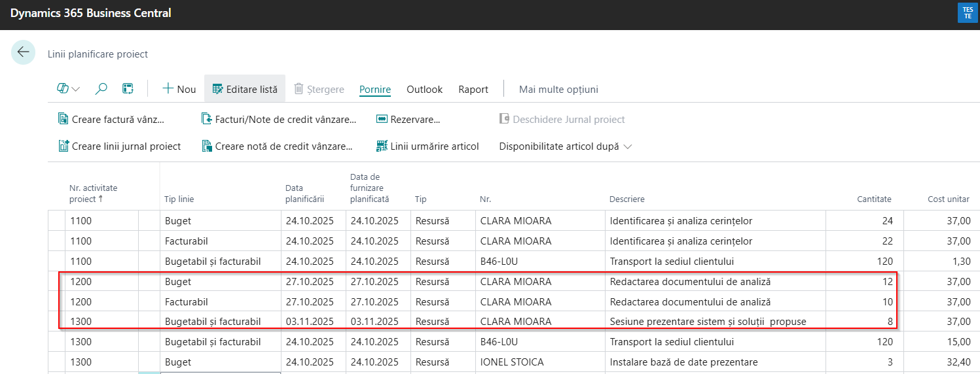This screenshot has width=980, height=374.
Task: Expand Disponibilitate articol după dropdown
Action: 566,146
